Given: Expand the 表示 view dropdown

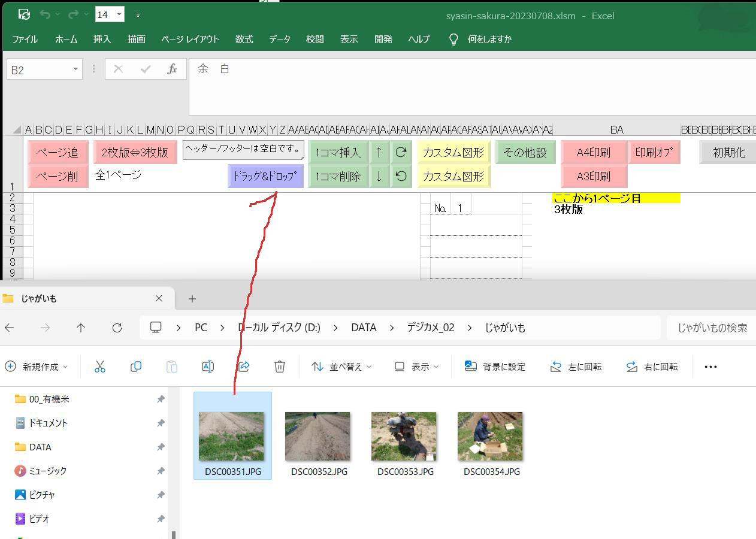Looking at the screenshot, I should (x=417, y=367).
